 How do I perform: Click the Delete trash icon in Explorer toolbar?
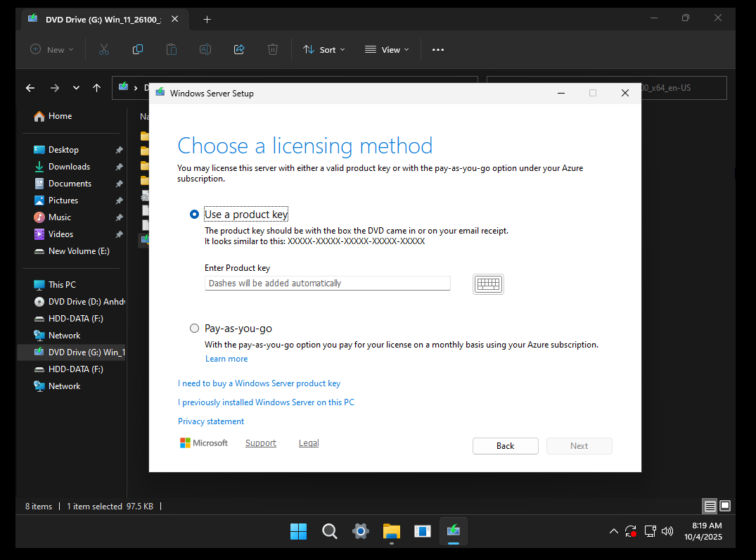(x=273, y=50)
